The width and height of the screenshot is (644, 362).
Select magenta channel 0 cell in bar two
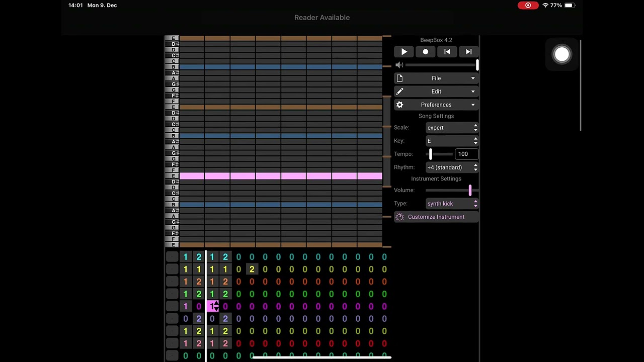[199, 306]
